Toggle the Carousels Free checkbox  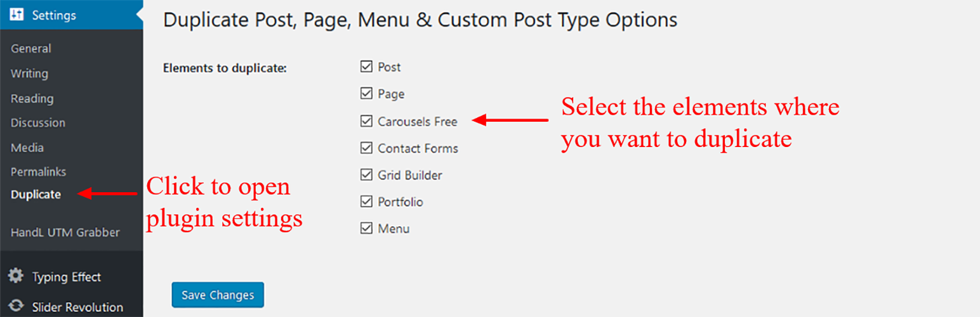click(366, 120)
